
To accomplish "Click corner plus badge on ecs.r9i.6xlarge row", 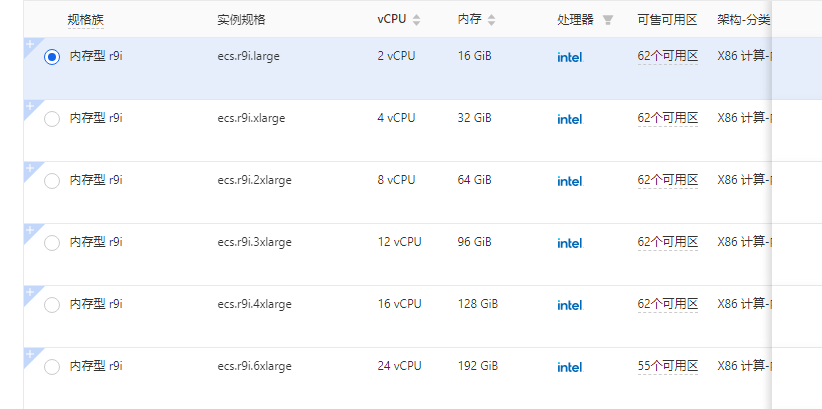I will tap(30, 354).
